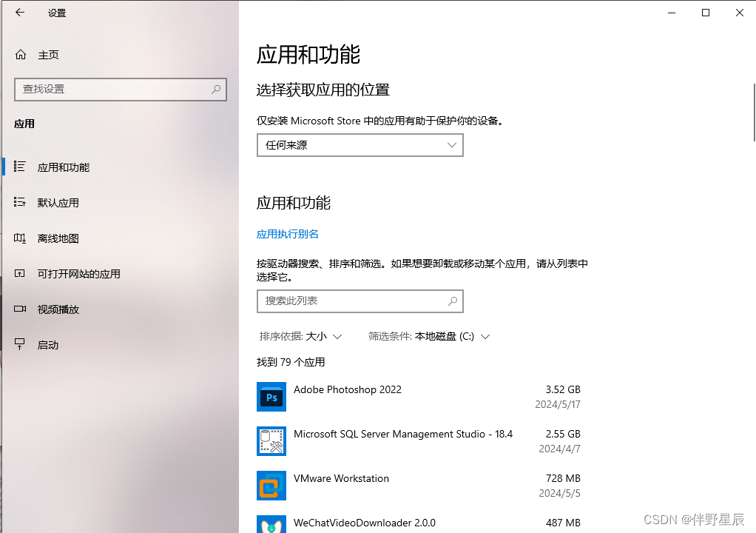756x533 pixels.
Task: Open the 主页 home icon
Action: tap(21, 55)
